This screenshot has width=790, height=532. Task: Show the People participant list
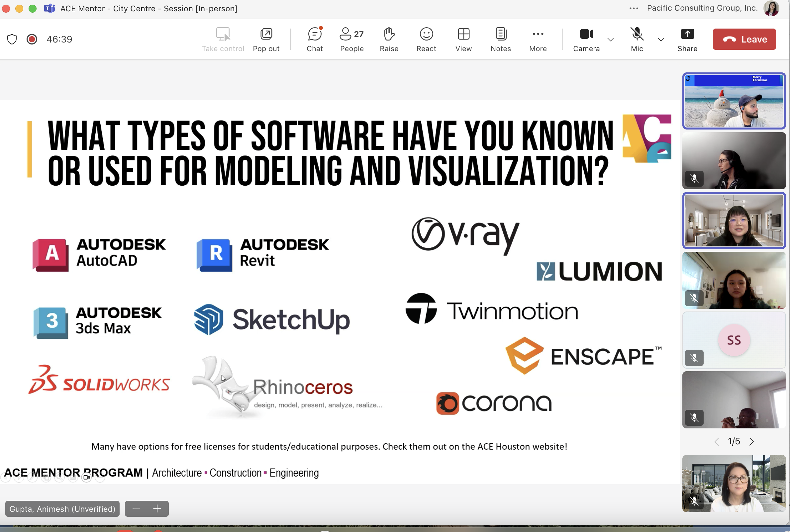coord(351,40)
